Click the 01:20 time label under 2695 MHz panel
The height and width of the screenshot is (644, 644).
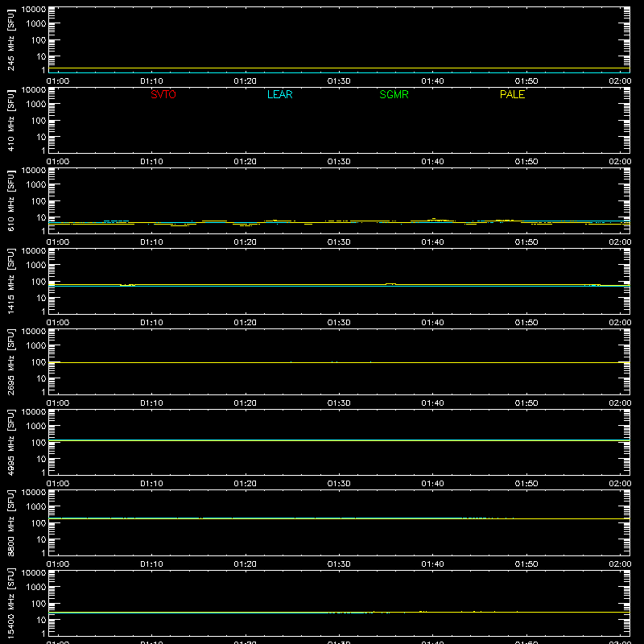click(x=246, y=403)
